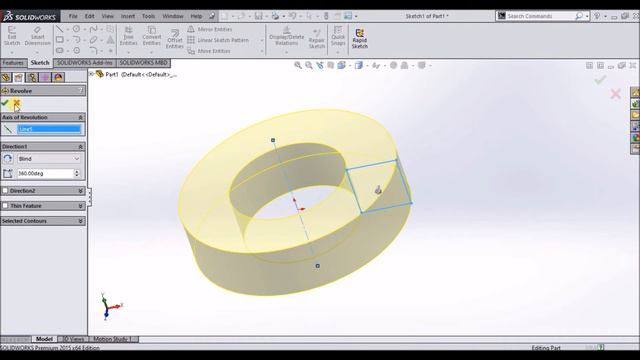640x360 pixels.
Task: Open the ConfigurationManager tab
Action: 32,78
